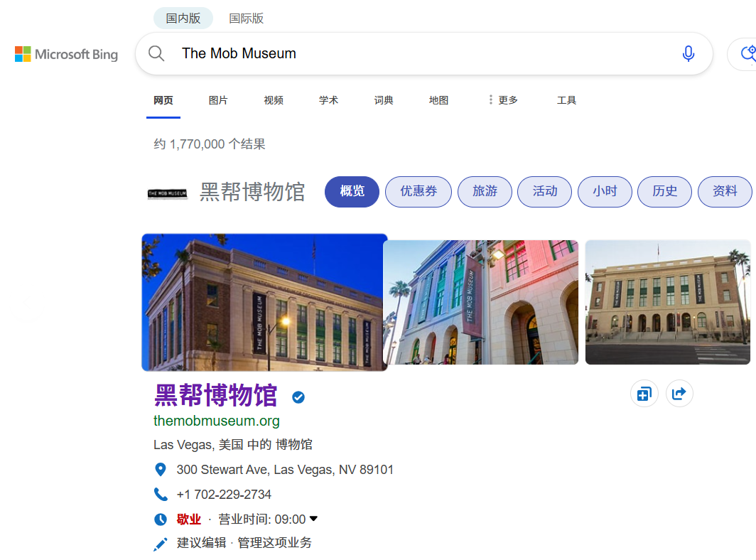Click the 概览 pill button

click(x=352, y=191)
